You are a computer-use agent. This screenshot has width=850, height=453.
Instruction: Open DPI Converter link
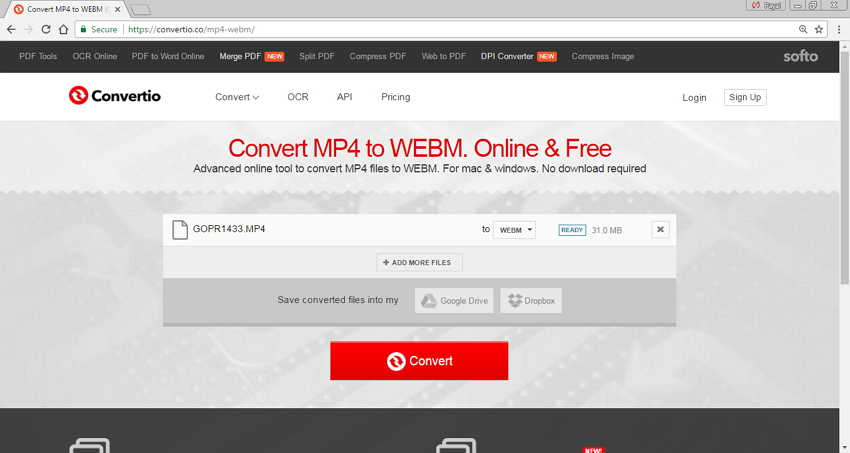pyautogui.click(x=507, y=56)
